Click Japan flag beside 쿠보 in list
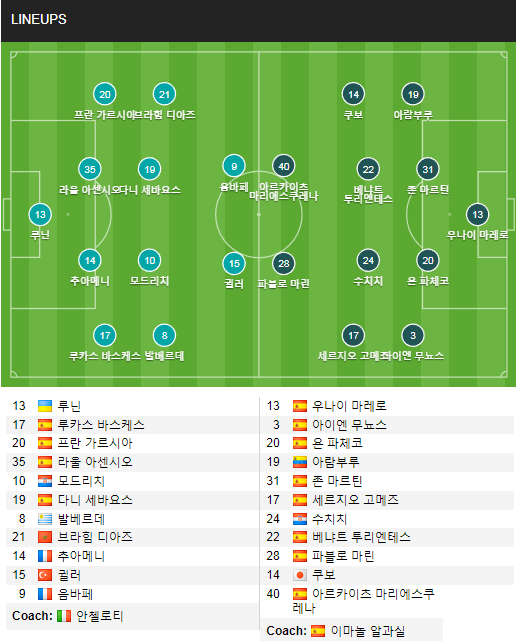 [x=300, y=575]
